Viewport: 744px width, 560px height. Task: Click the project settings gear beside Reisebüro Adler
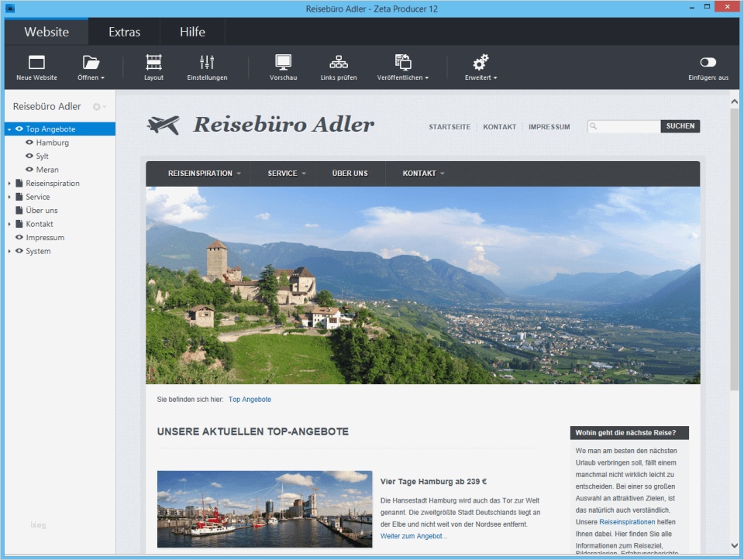tap(97, 107)
